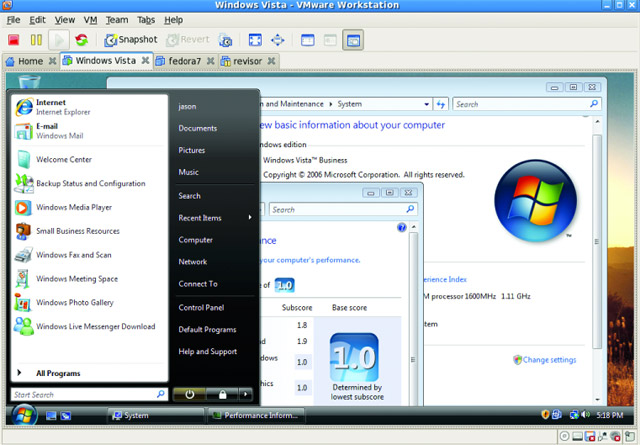Enter full screen mode icon
This screenshot has height=445, width=640.
click(255, 40)
